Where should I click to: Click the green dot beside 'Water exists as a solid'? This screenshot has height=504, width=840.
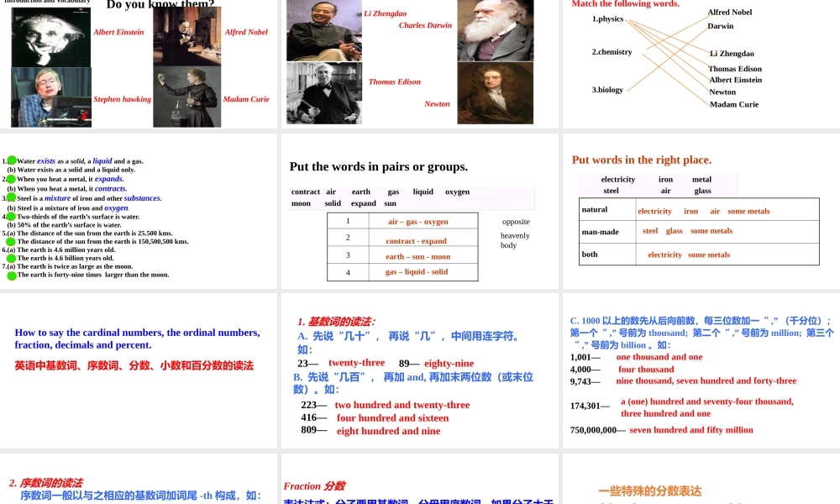pos(12,160)
